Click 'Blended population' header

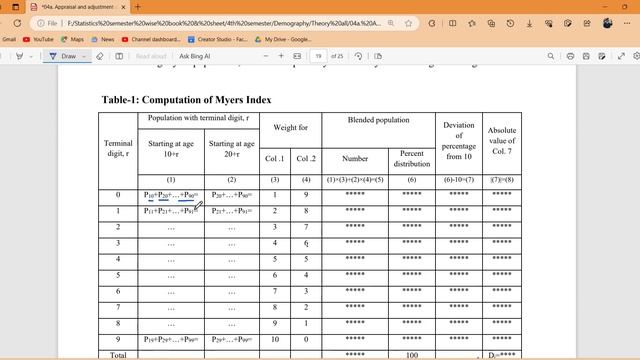pos(378,120)
